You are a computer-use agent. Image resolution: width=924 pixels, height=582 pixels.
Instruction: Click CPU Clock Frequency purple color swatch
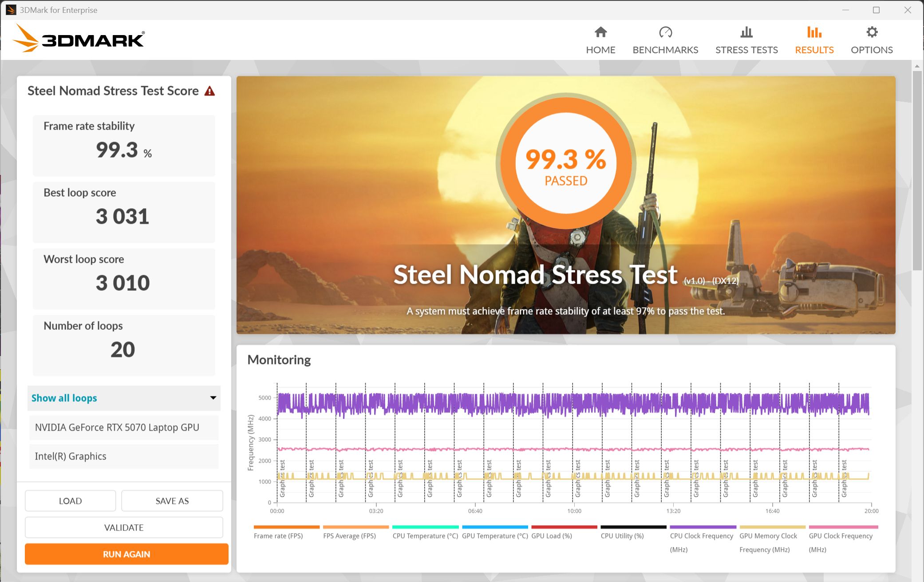pyautogui.click(x=703, y=527)
